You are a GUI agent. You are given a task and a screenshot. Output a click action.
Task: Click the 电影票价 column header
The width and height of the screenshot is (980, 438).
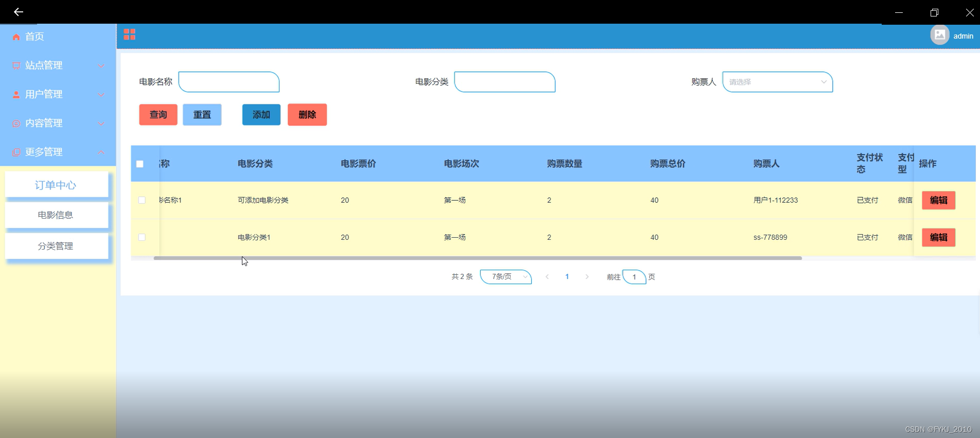359,164
